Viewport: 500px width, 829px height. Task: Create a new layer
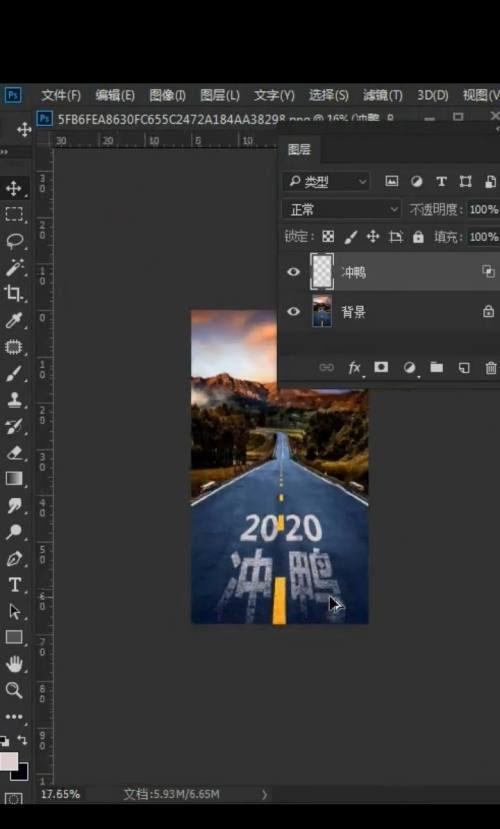pos(464,367)
